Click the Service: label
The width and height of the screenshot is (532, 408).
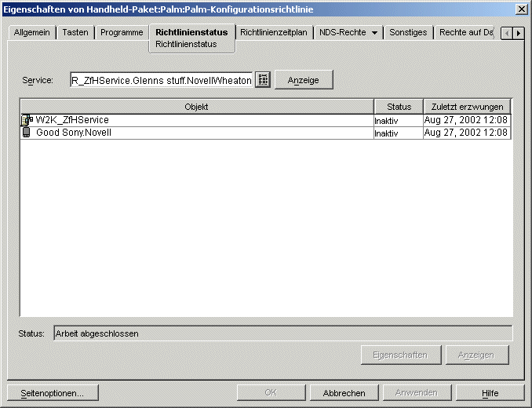(x=38, y=80)
